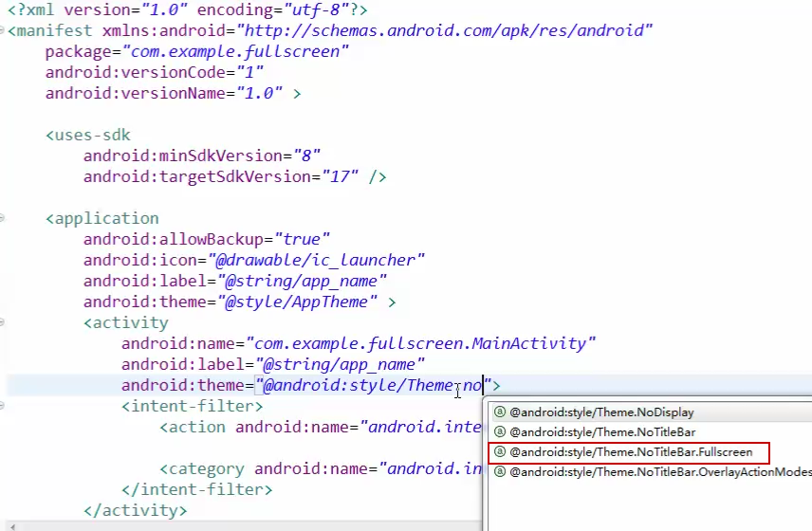Collapse the activity element fold marker
Viewport: 812px width, 531px height.
pos(2,322)
